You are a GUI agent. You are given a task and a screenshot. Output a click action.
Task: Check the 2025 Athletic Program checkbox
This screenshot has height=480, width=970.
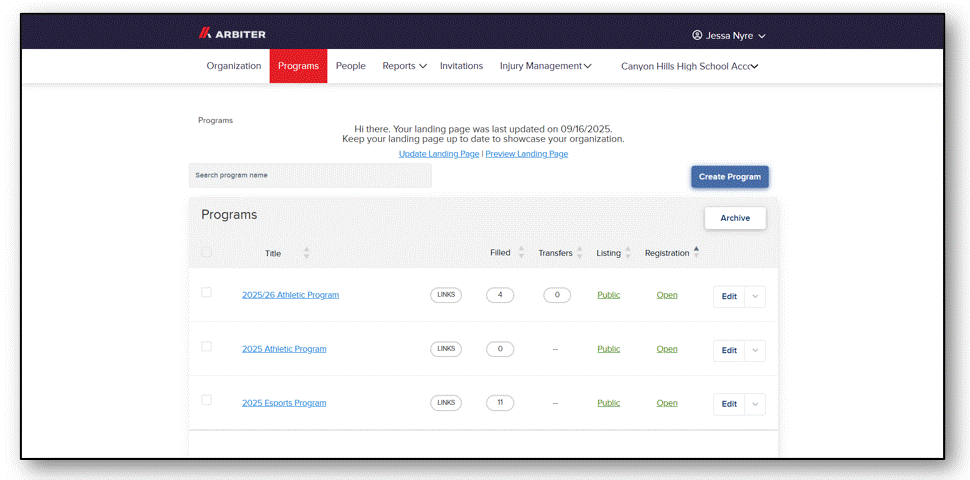207,346
